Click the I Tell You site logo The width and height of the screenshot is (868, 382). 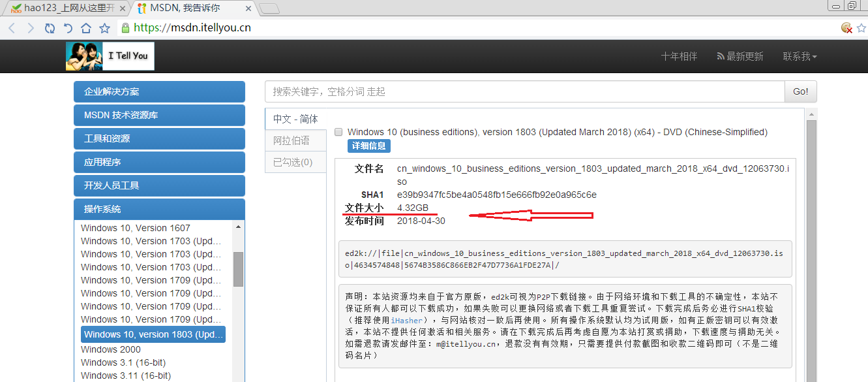point(110,56)
